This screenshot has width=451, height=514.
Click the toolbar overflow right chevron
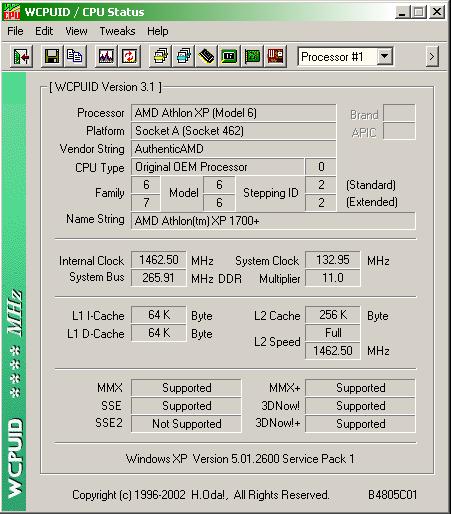432,57
